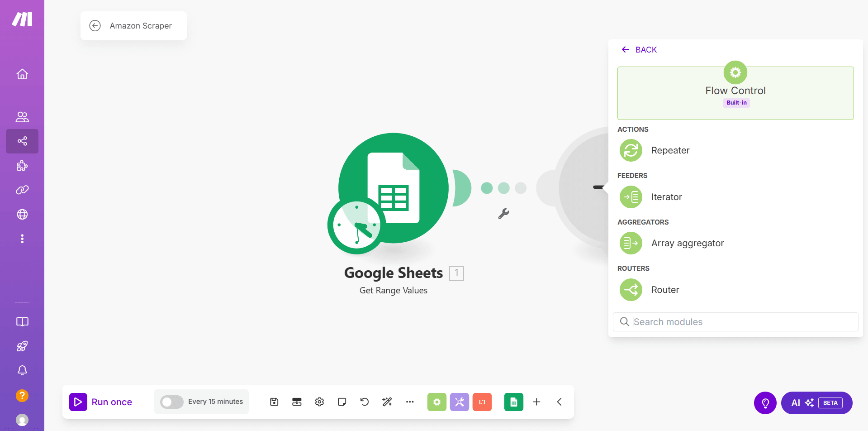The image size is (868, 431).
Task: Click the Undo icon in the toolbar
Action: 365,402
